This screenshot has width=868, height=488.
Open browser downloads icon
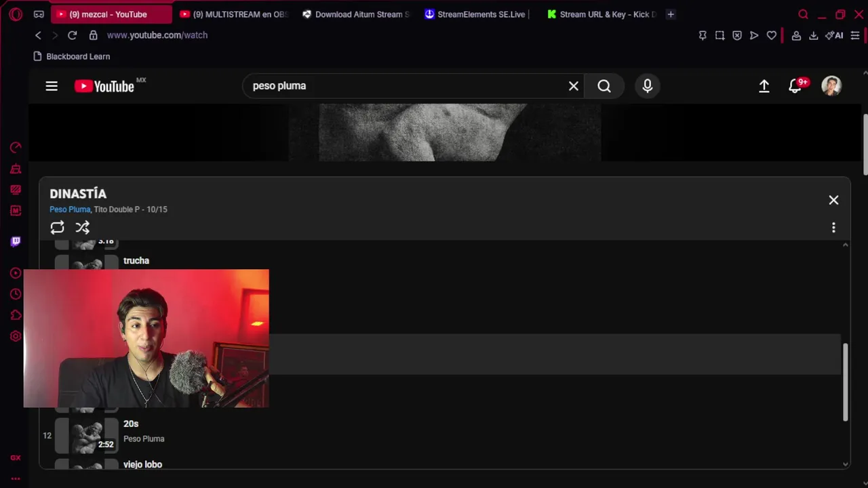point(814,35)
